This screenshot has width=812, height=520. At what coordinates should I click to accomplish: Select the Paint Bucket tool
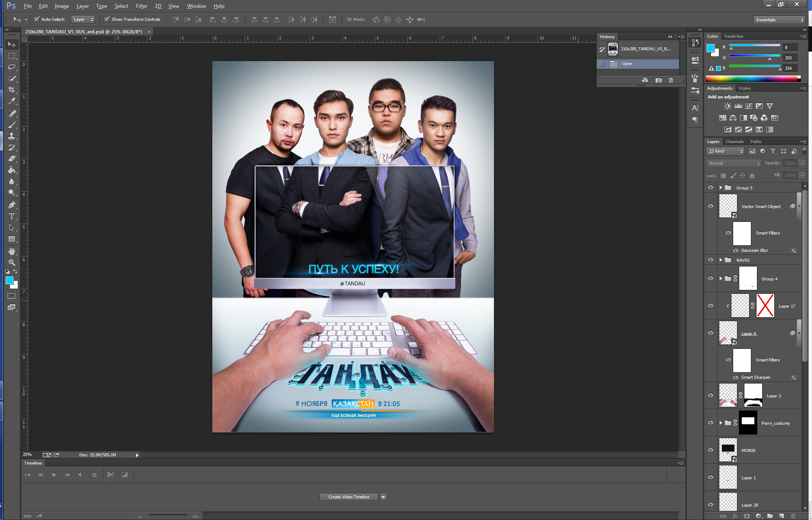[12, 170]
